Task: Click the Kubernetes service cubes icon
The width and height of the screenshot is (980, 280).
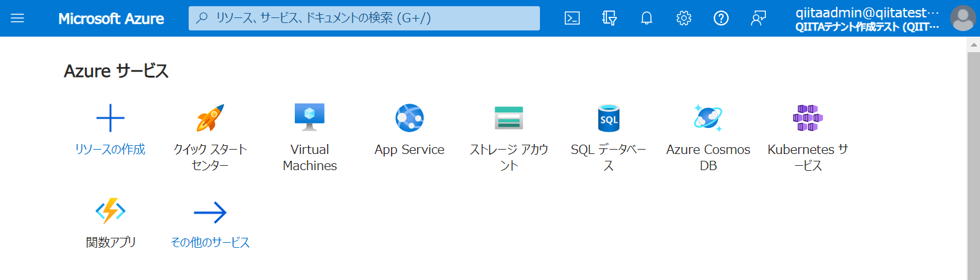Action: (808, 118)
